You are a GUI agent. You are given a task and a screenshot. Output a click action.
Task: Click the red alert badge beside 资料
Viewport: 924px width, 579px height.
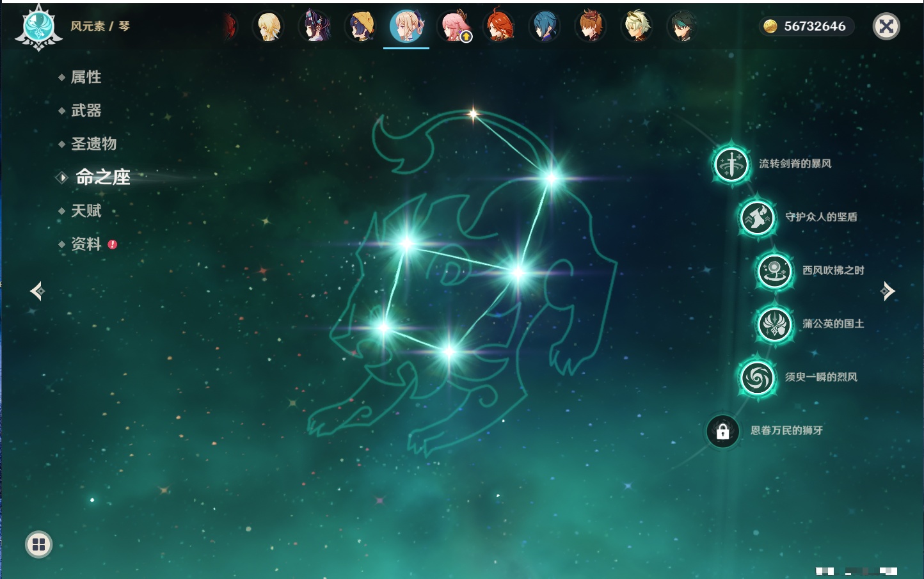point(113,244)
